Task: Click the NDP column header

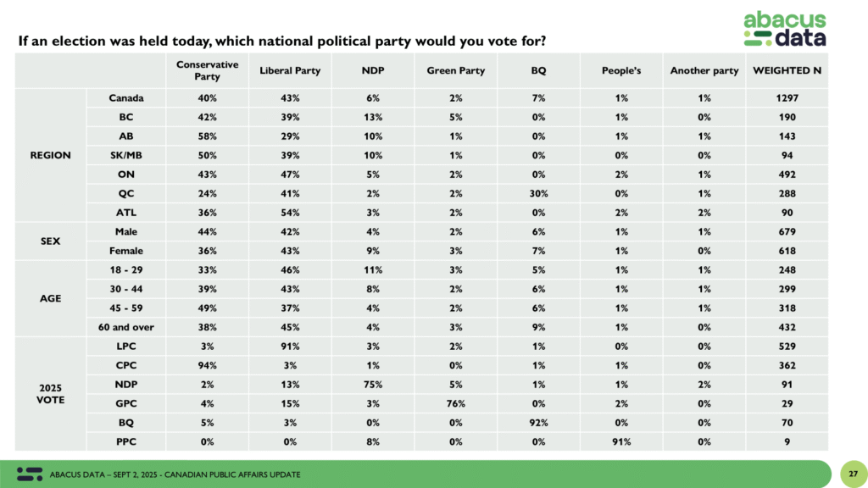Action: (x=373, y=70)
